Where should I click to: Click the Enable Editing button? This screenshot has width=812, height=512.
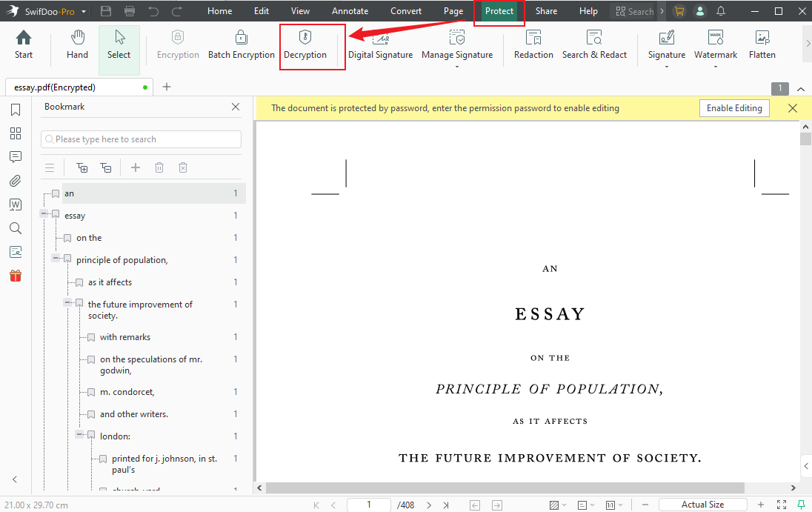(x=734, y=108)
